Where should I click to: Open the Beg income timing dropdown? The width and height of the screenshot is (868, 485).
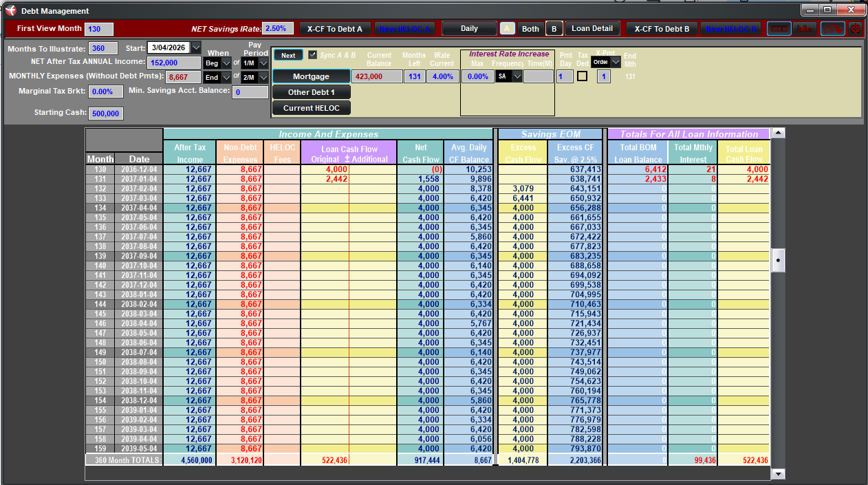click(x=226, y=63)
